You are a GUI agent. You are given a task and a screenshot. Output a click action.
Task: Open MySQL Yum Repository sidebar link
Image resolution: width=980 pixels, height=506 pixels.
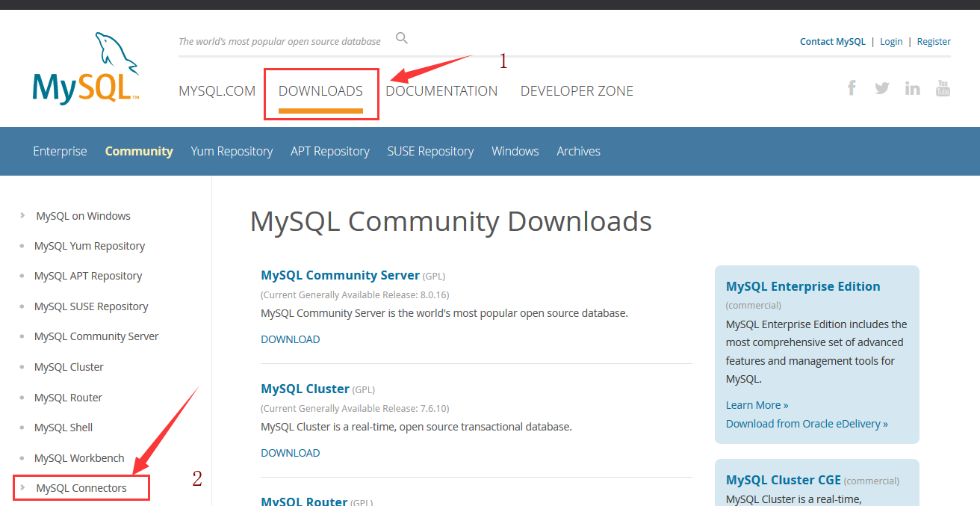(x=90, y=246)
